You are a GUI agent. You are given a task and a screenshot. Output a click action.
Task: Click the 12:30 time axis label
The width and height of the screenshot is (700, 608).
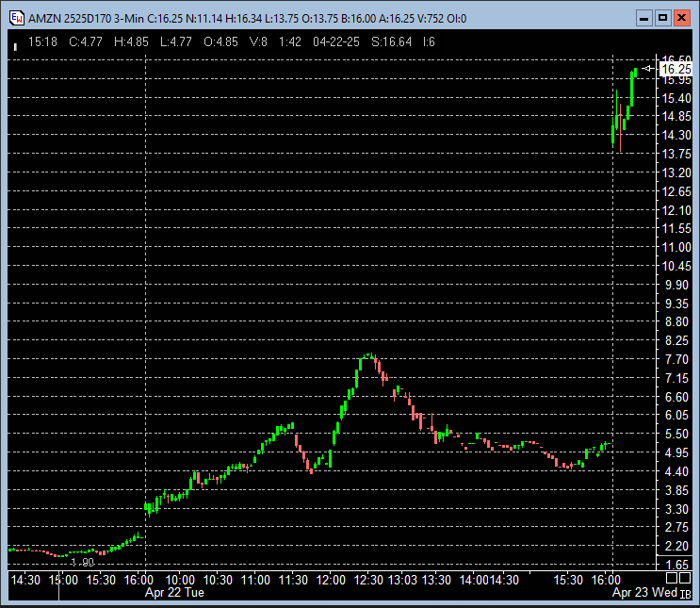tap(368, 580)
